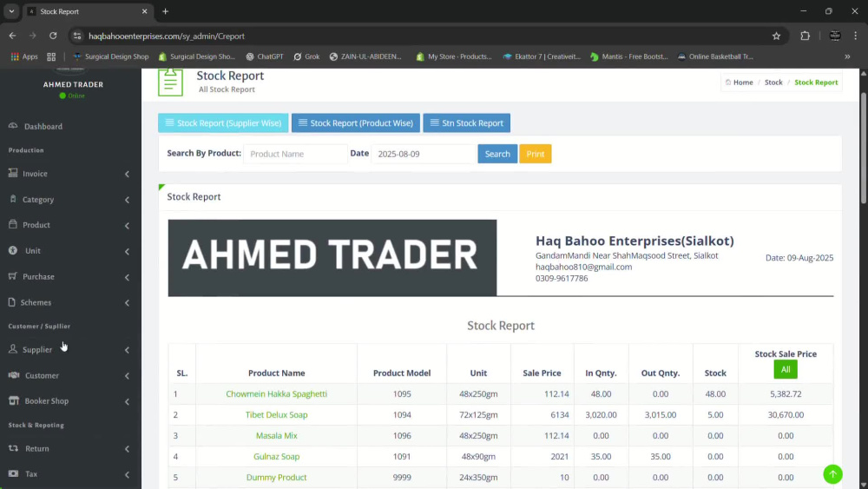Open the Chrome three-dot menu
Screen dimensions: 868x489
(x=856, y=36)
